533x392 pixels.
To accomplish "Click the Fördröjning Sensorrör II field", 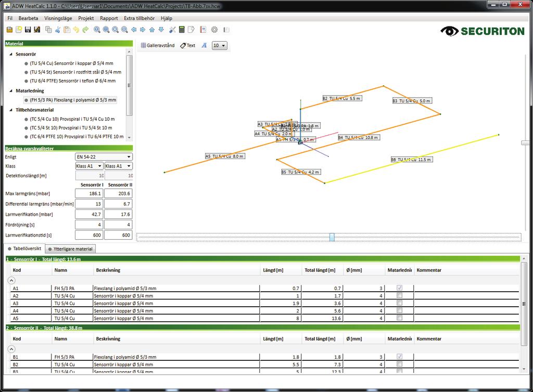I will pos(118,225).
